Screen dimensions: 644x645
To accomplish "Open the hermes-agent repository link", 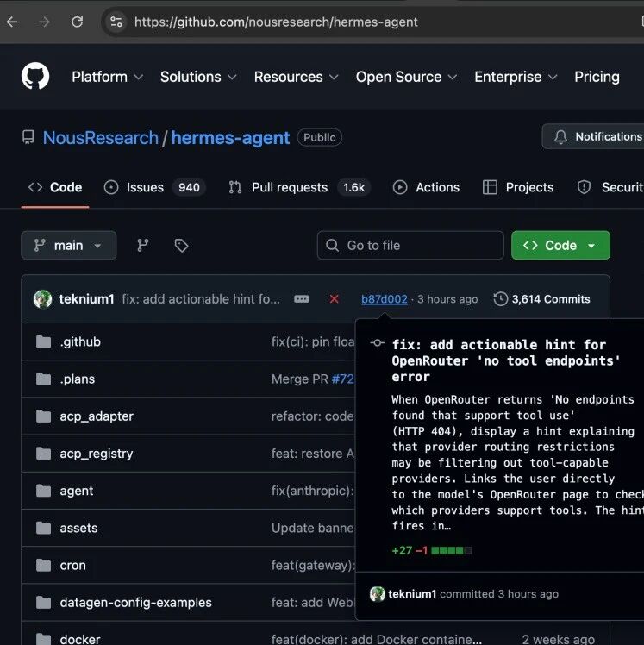I will (230, 138).
